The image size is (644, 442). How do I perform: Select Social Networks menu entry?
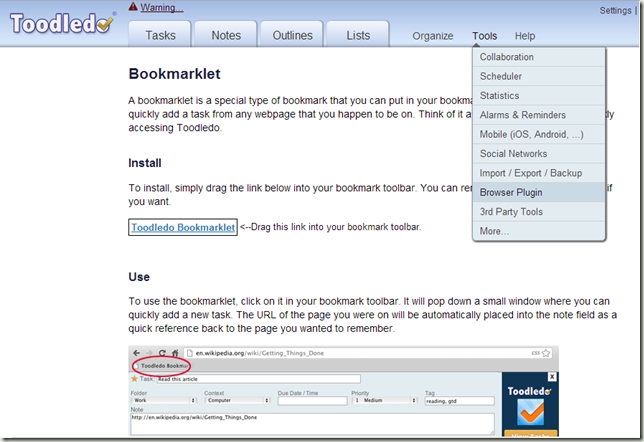pos(539,154)
